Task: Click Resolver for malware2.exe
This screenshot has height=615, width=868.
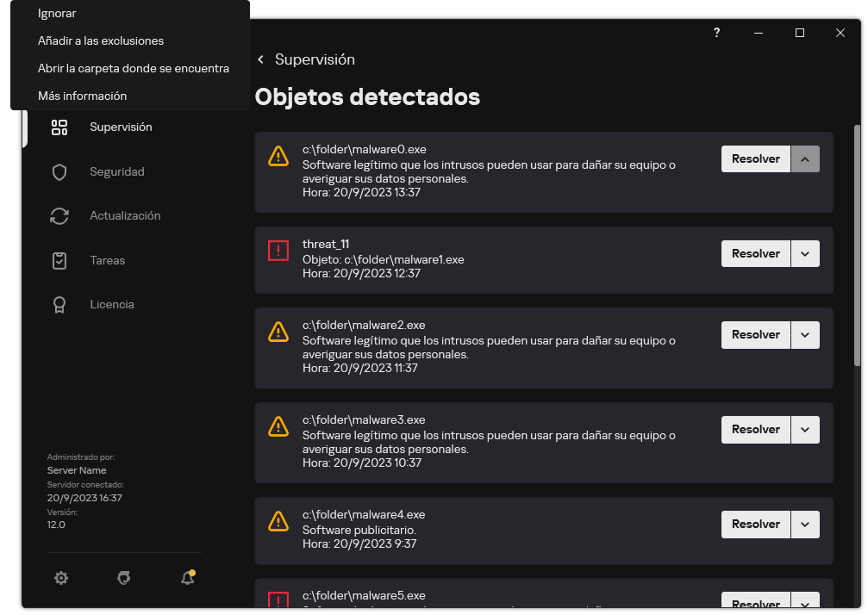Action: 755,334
